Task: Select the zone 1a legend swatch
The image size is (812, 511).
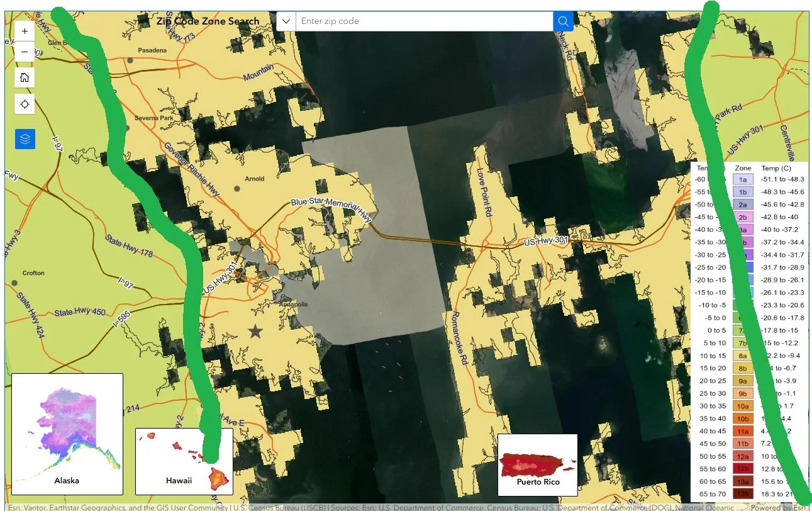Action: click(743, 179)
